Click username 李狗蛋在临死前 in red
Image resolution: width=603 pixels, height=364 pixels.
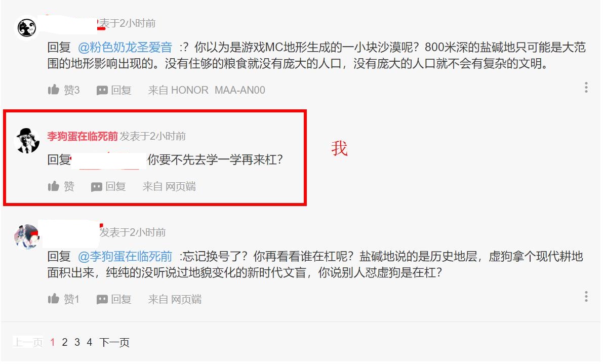[x=83, y=136]
